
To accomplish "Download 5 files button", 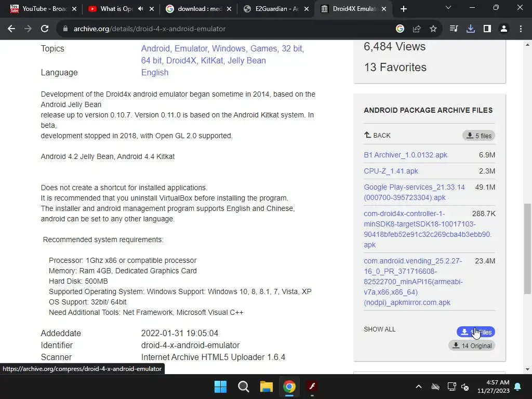I will click(478, 136).
